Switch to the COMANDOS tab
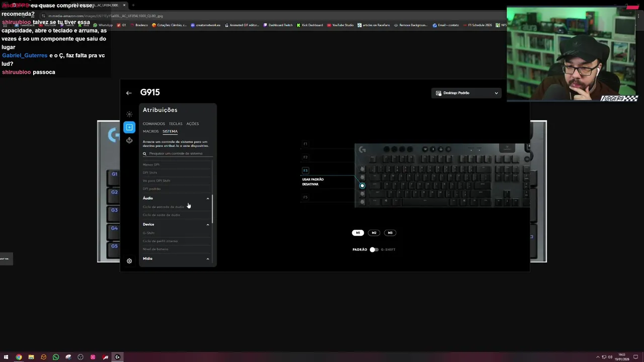This screenshot has height=362, width=644. 153,124
